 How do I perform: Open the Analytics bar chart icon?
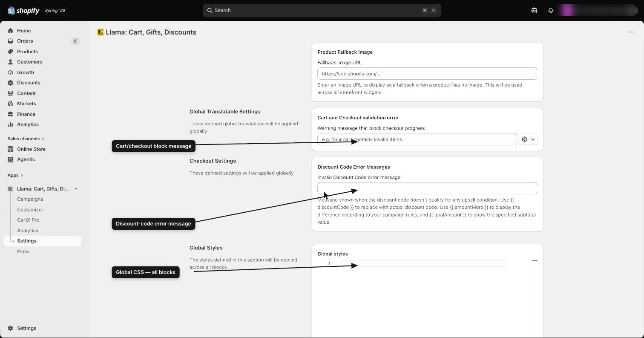[11, 124]
